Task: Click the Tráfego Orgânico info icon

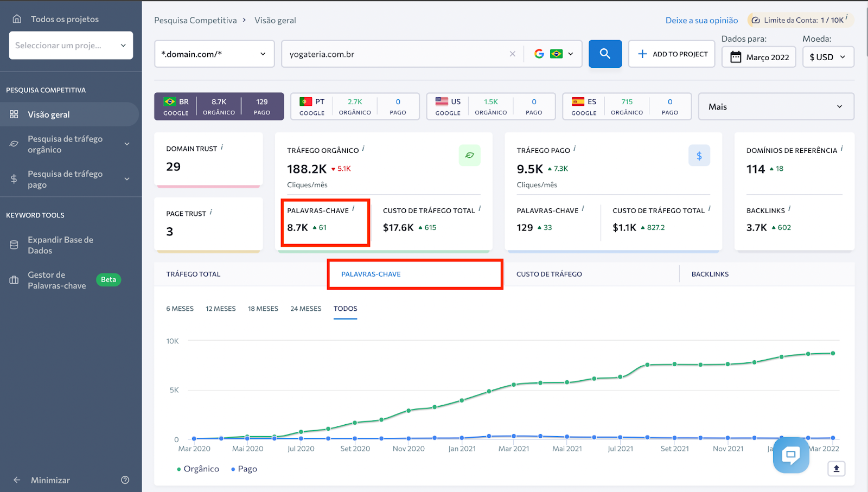Action: coord(363,148)
